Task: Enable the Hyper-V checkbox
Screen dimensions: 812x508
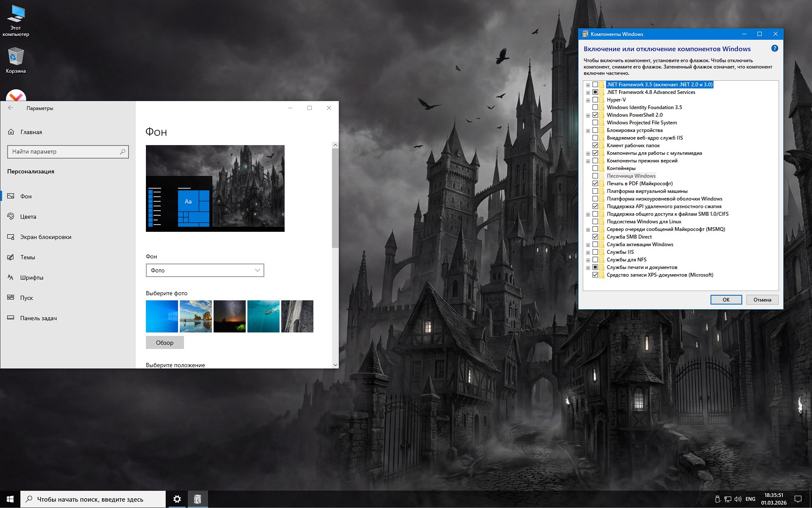Action: tap(595, 100)
